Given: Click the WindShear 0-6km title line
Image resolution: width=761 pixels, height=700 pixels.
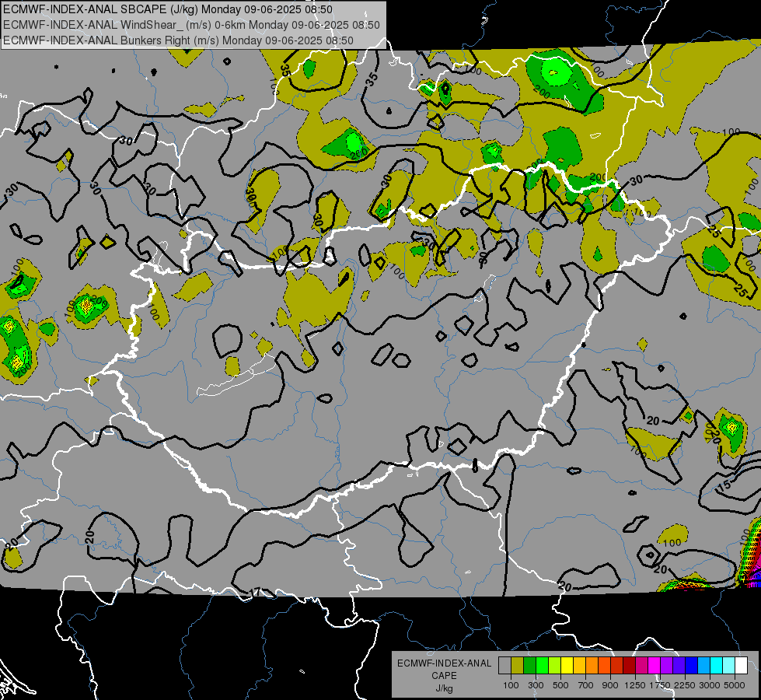Looking at the screenshot, I should [x=191, y=25].
